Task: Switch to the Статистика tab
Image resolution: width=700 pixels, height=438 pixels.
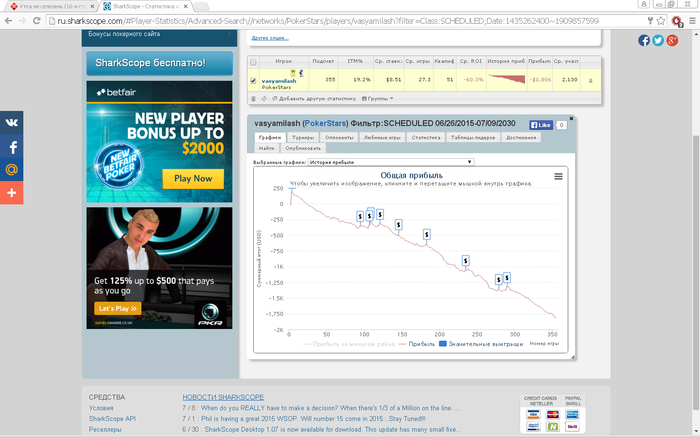Action: (x=426, y=138)
